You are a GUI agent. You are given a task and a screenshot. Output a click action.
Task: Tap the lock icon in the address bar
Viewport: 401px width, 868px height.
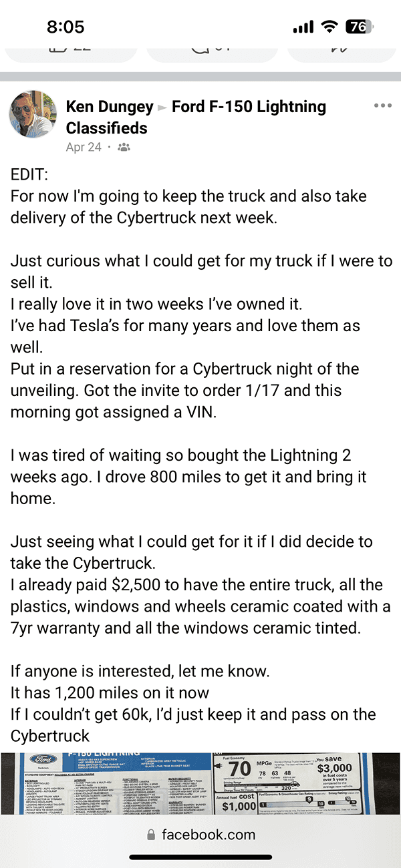tap(150, 834)
